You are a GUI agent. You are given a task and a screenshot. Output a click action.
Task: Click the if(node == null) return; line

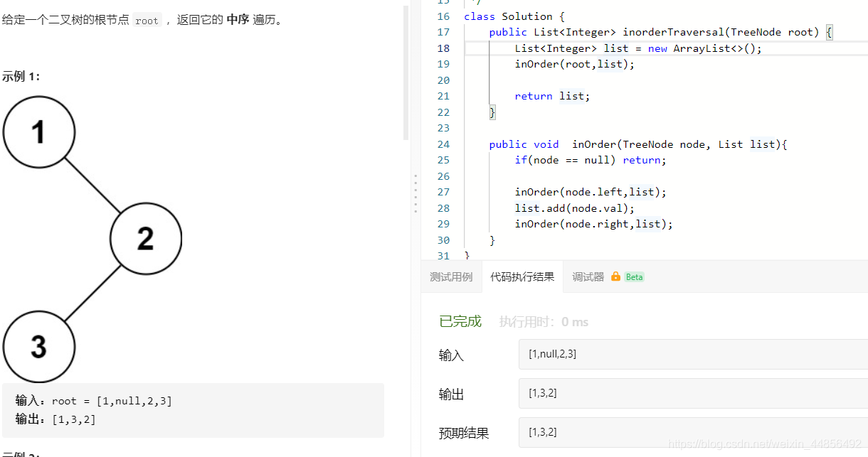pos(591,160)
